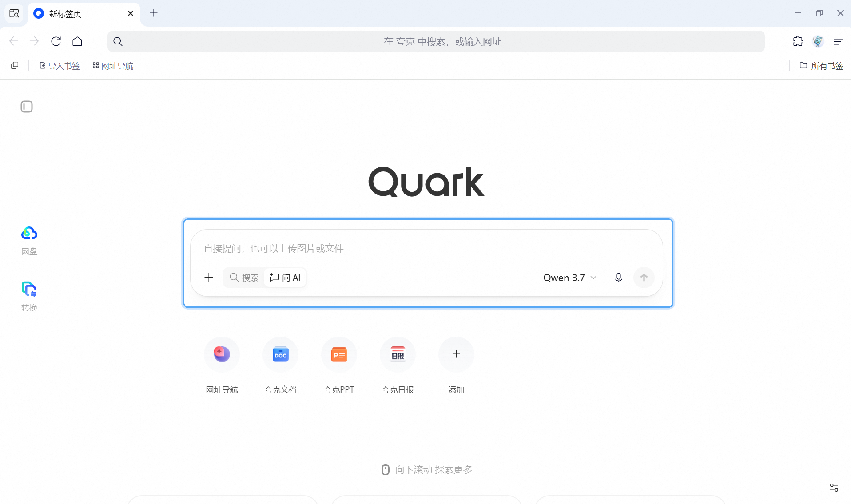Open the browser main menu icon
Screen dimensions: 851x504
pyautogui.click(x=838, y=42)
